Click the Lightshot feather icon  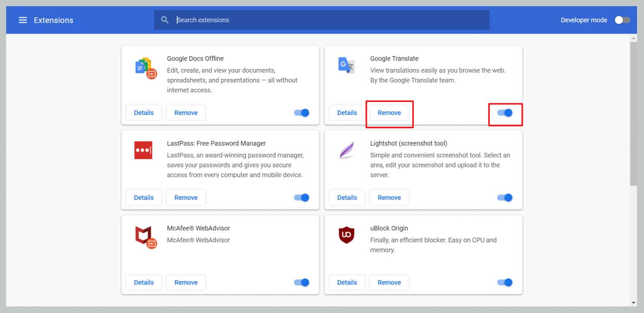[x=347, y=150]
